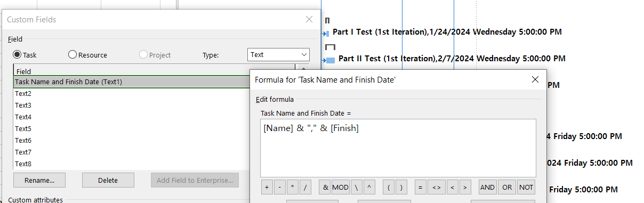
Task: Insert the NOT logical operator
Action: coord(526,188)
